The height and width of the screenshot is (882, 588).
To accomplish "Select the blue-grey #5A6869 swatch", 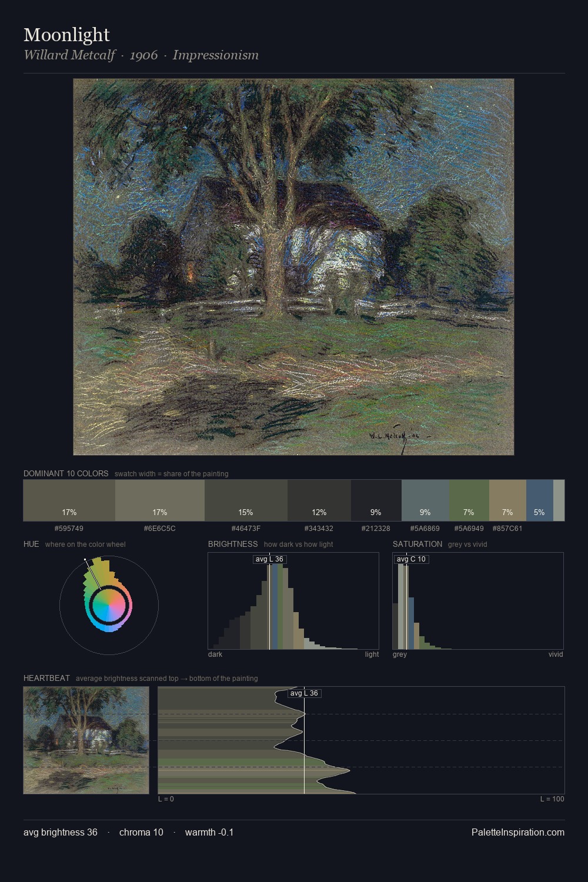I will click(x=425, y=500).
